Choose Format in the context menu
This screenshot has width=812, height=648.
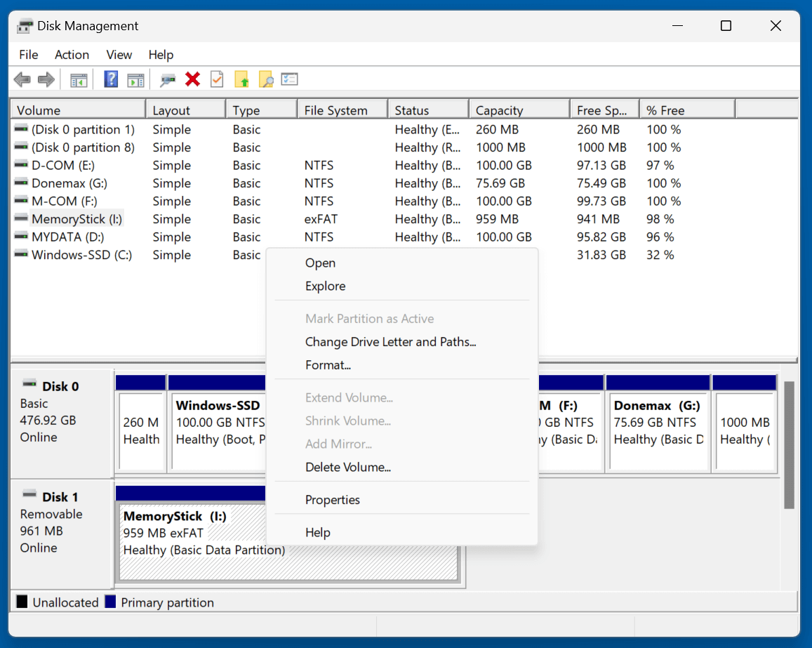click(328, 365)
